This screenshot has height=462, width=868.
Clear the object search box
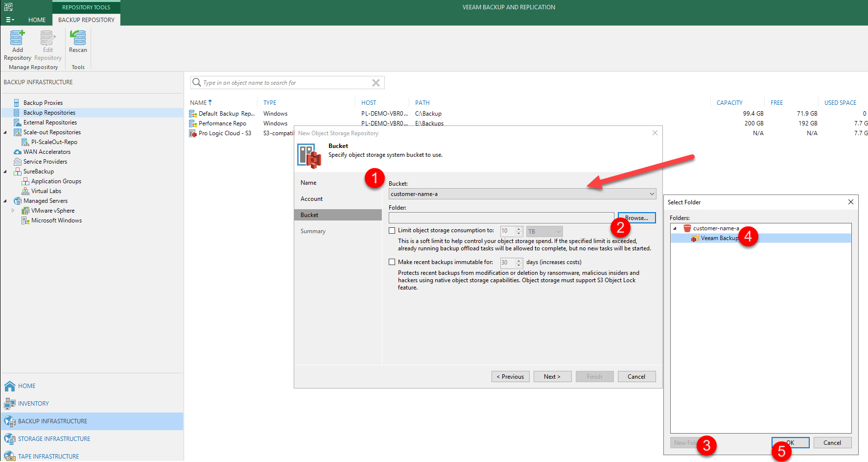pyautogui.click(x=376, y=83)
